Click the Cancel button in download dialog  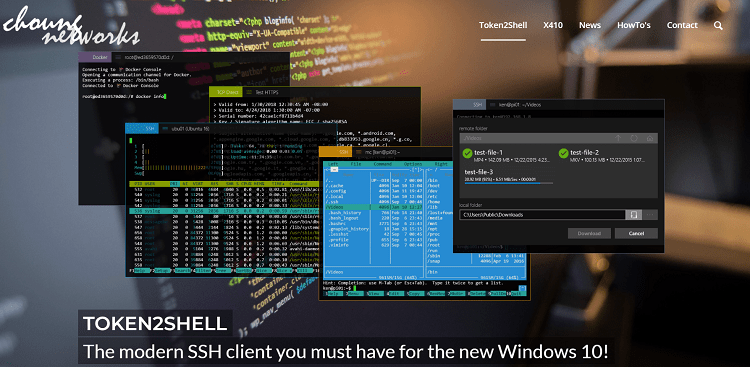(636, 234)
